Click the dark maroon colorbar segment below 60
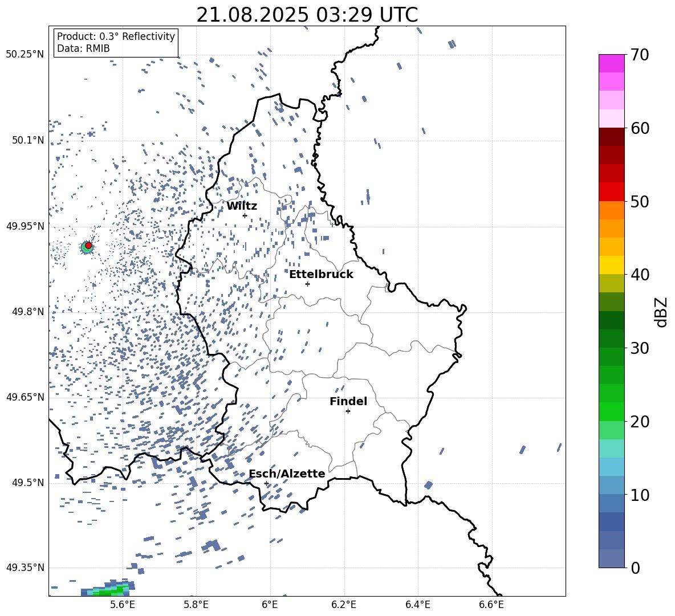This screenshot has width=675, height=616. (612, 137)
